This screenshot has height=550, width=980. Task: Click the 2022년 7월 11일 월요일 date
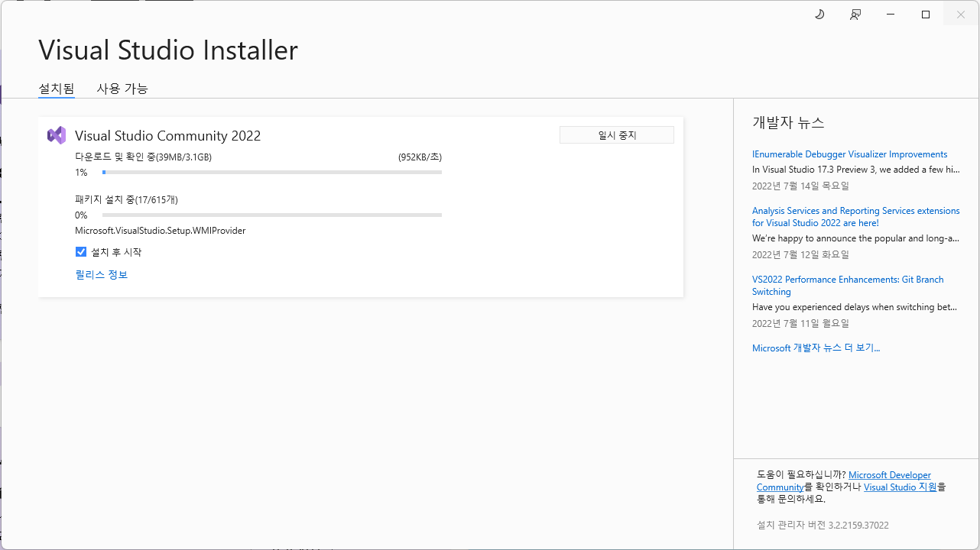[x=800, y=323]
